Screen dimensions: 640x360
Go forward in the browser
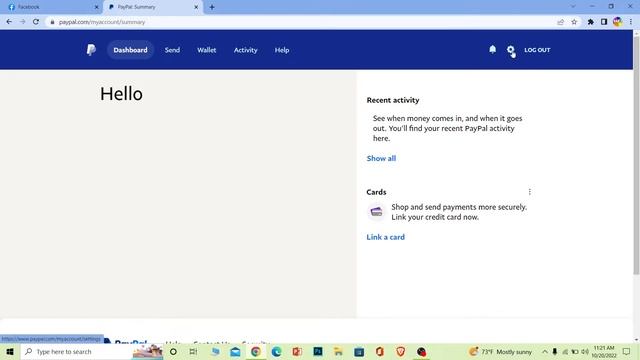(22, 22)
